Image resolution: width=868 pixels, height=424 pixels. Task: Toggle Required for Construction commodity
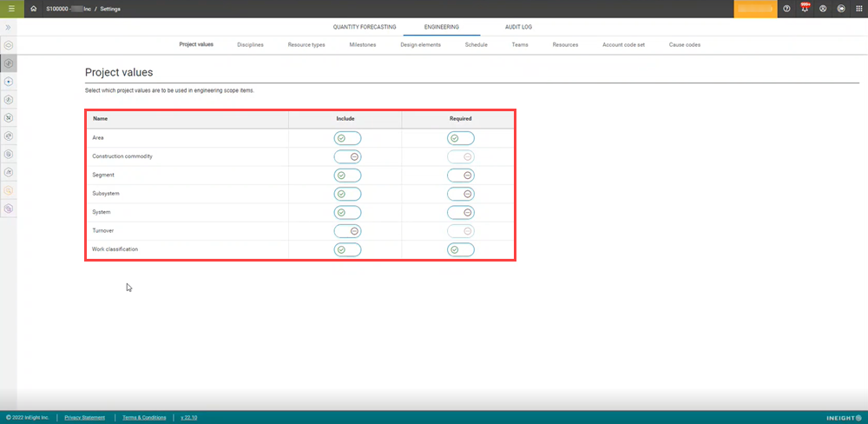[x=461, y=157]
